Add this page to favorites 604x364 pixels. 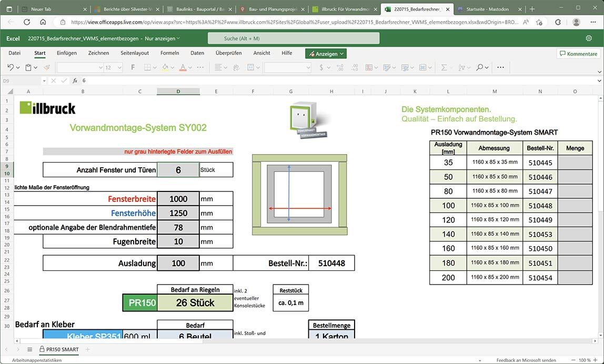[x=539, y=22]
